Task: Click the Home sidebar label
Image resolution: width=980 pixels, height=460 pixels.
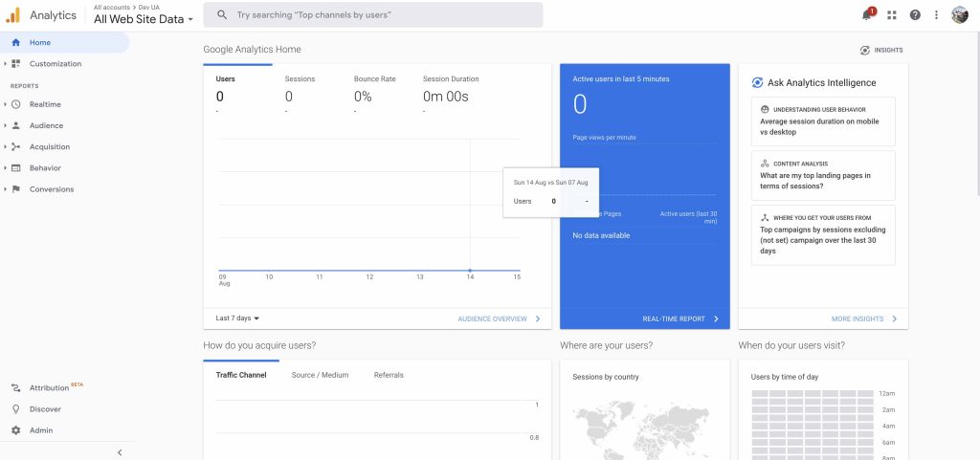Action: coord(40,42)
